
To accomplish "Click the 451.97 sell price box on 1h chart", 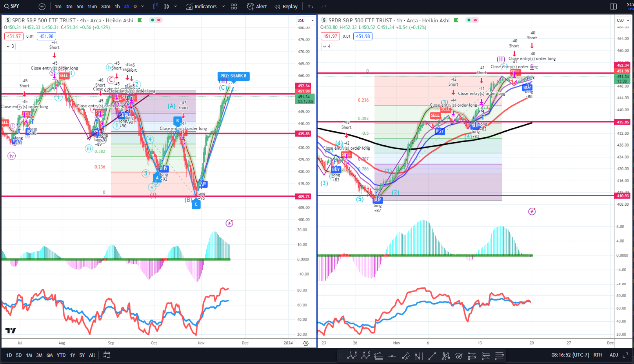I will coord(330,36).
